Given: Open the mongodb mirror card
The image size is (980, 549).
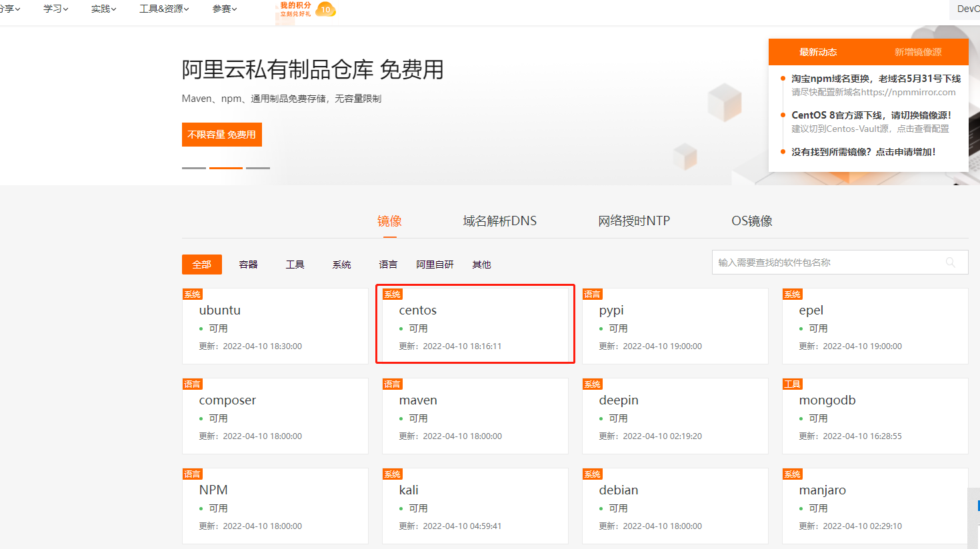Looking at the screenshot, I should click(x=875, y=416).
